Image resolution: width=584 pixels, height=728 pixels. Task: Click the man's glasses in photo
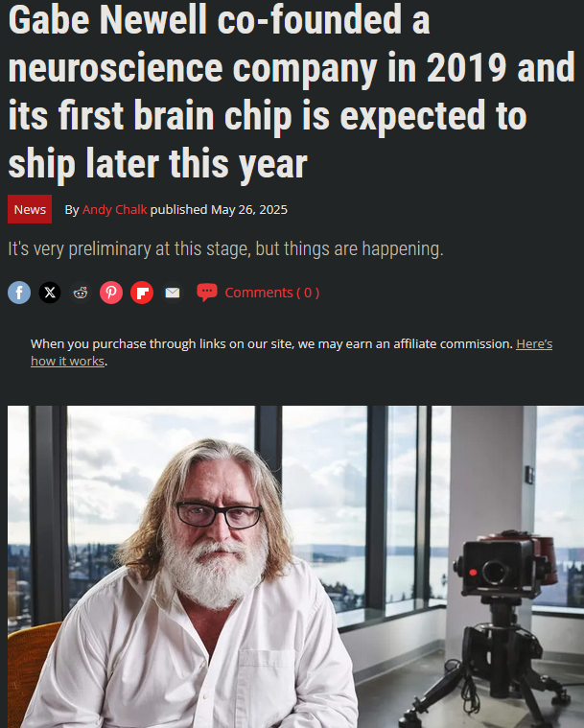click(219, 515)
